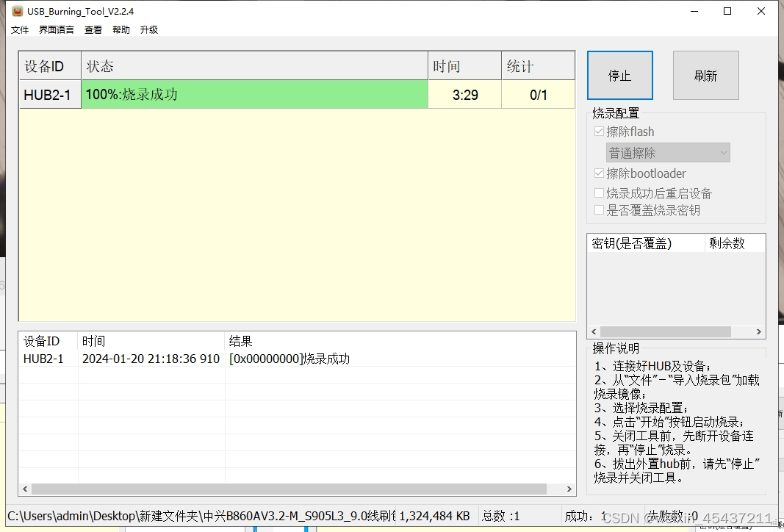This screenshot has width=784, height=532.
Task: Click the 1,324,484 KB size in status bar
Action: 434,516
